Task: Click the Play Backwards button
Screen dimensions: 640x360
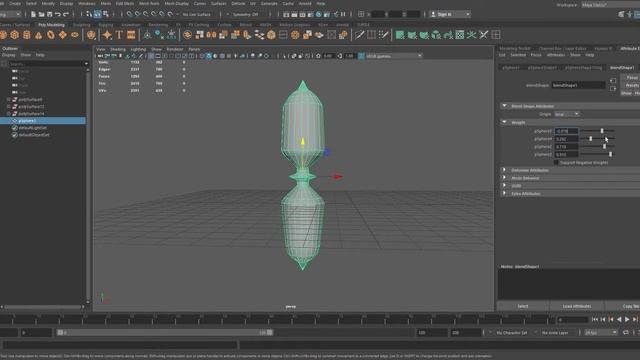Action: (619, 320)
